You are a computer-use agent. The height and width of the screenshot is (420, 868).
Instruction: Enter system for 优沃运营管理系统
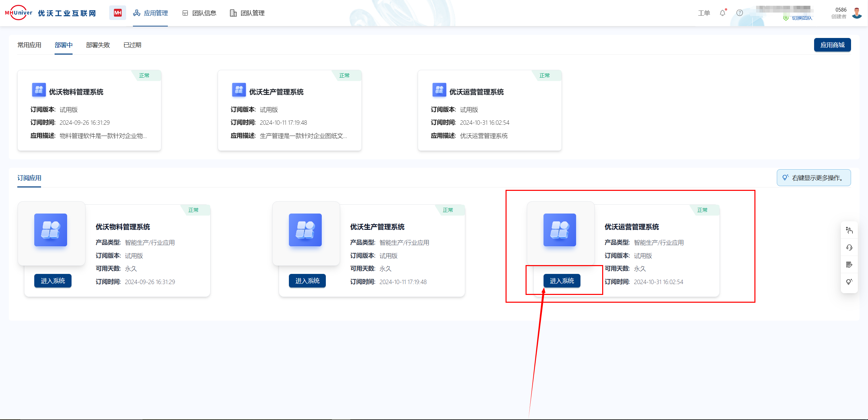click(561, 281)
